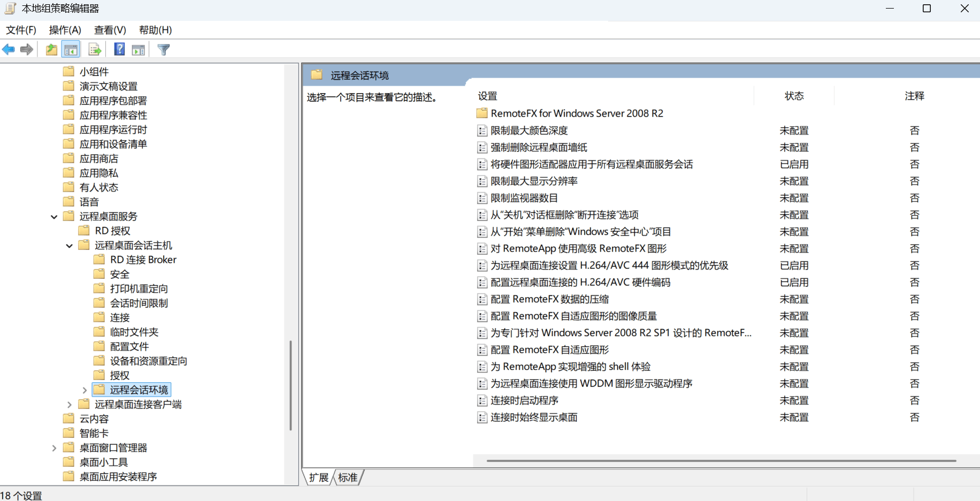
Task: Open the 查看(V) menu
Action: pyautogui.click(x=110, y=30)
